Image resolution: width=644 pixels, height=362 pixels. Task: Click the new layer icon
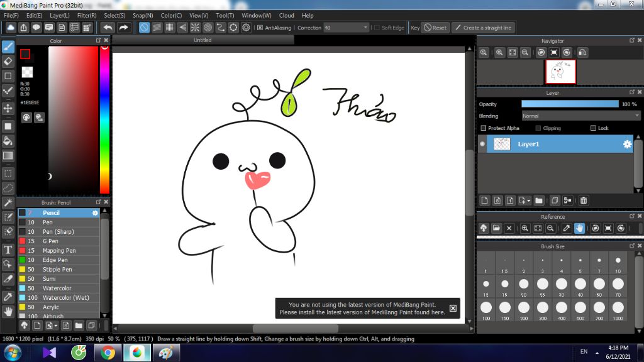485,200
